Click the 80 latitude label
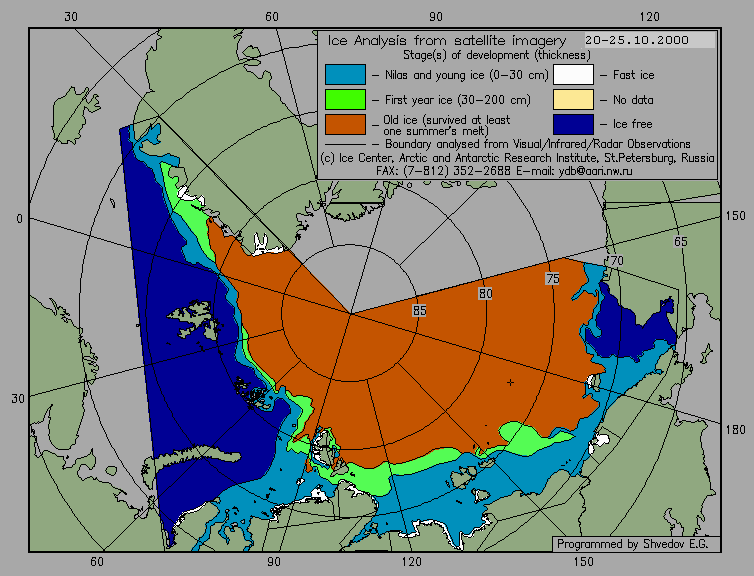Screen dimensions: 754x576 coord(485,293)
